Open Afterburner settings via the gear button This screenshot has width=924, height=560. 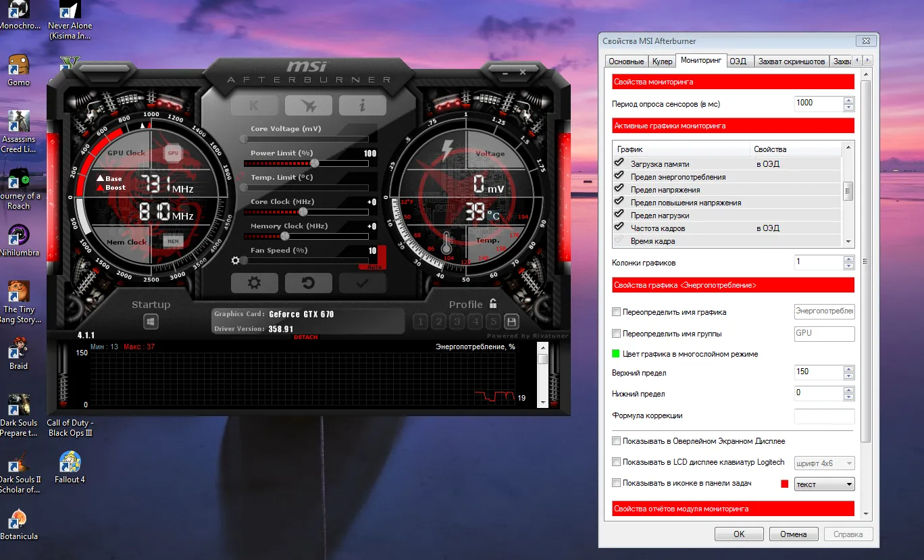pyautogui.click(x=254, y=283)
